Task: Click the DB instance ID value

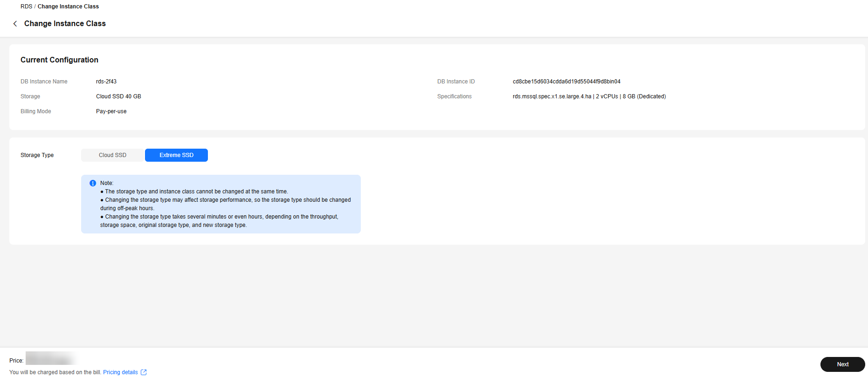Action: point(566,82)
